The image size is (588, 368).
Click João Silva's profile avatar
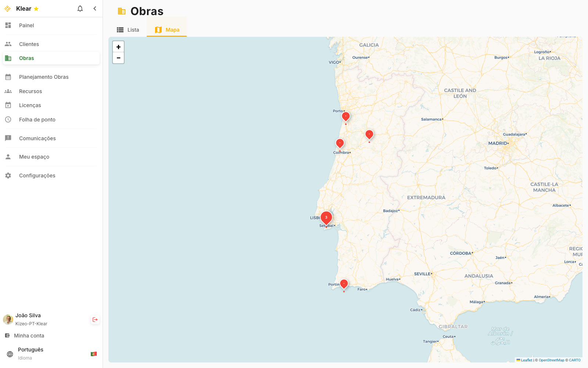pyautogui.click(x=8, y=319)
